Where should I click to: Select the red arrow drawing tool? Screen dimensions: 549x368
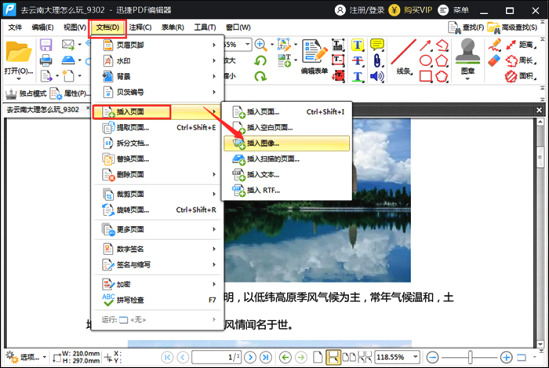coord(425,45)
